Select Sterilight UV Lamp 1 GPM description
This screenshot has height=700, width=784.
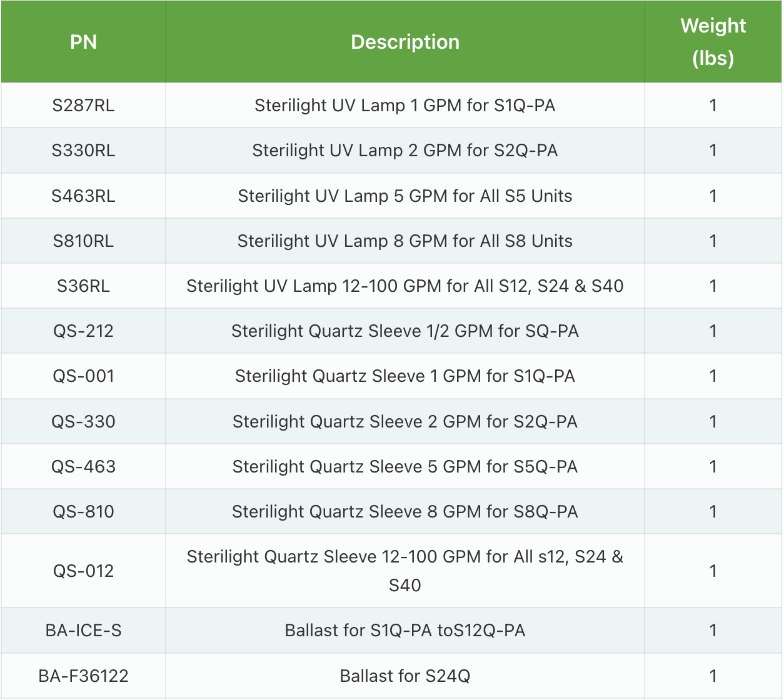(x=405, y=105)
